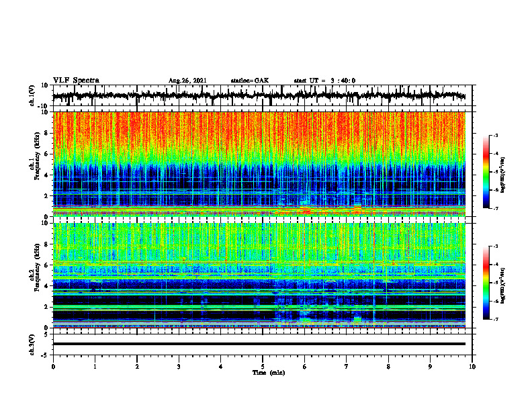Screen dimensions: 532x411
Task: Click time-axis tick label "8" at bottom
Action: tap(388, 367)
